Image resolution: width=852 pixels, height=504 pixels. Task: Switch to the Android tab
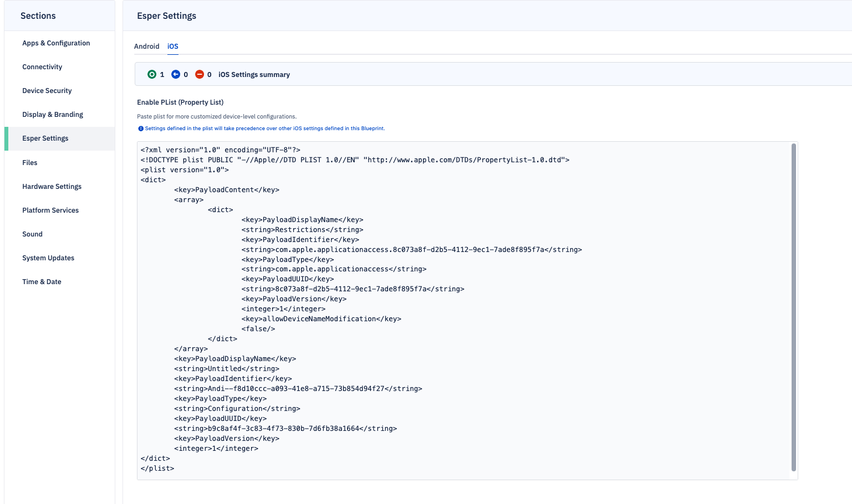click(147, 47)
